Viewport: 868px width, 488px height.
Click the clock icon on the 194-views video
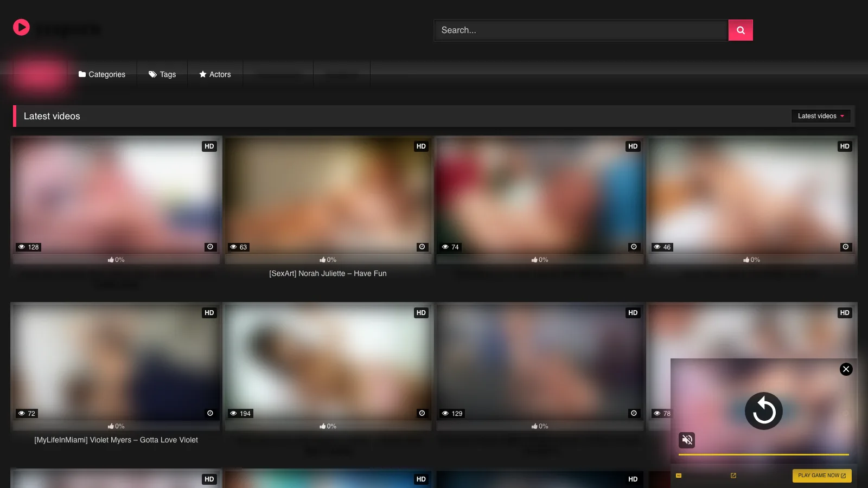pos(422,413)
